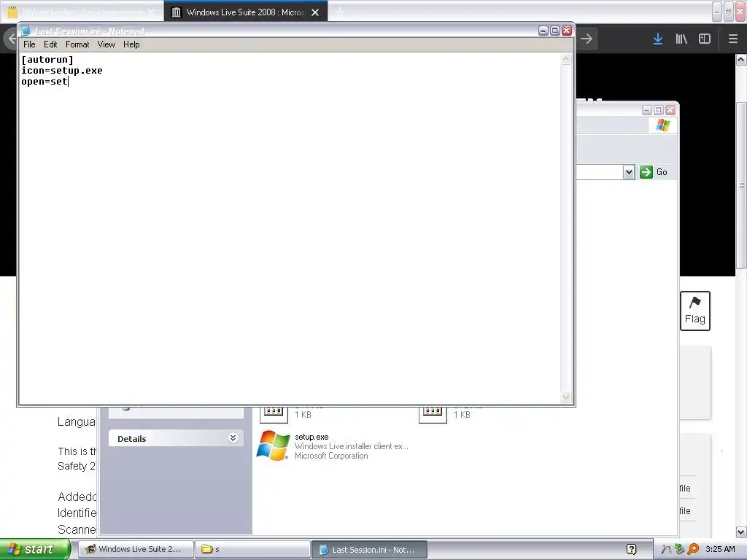Click the setup.exe file name

point(311,437)
